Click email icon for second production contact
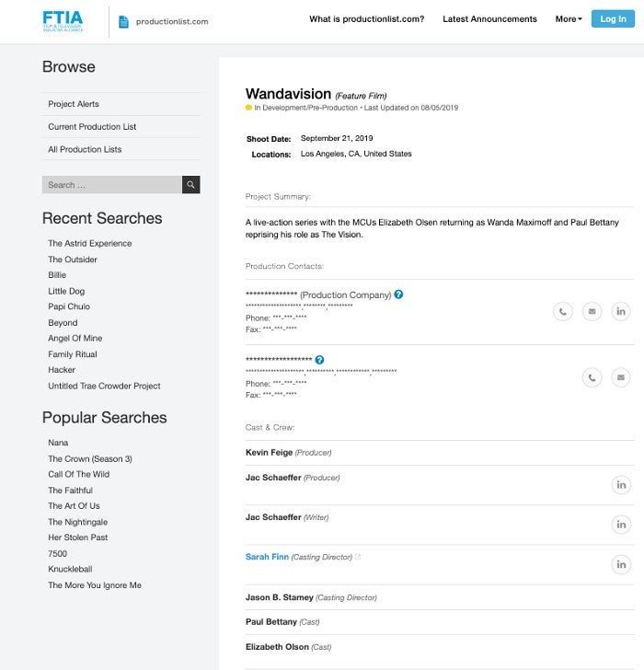The width and height of the screenshot is (644, 670). tap(621, 376)
